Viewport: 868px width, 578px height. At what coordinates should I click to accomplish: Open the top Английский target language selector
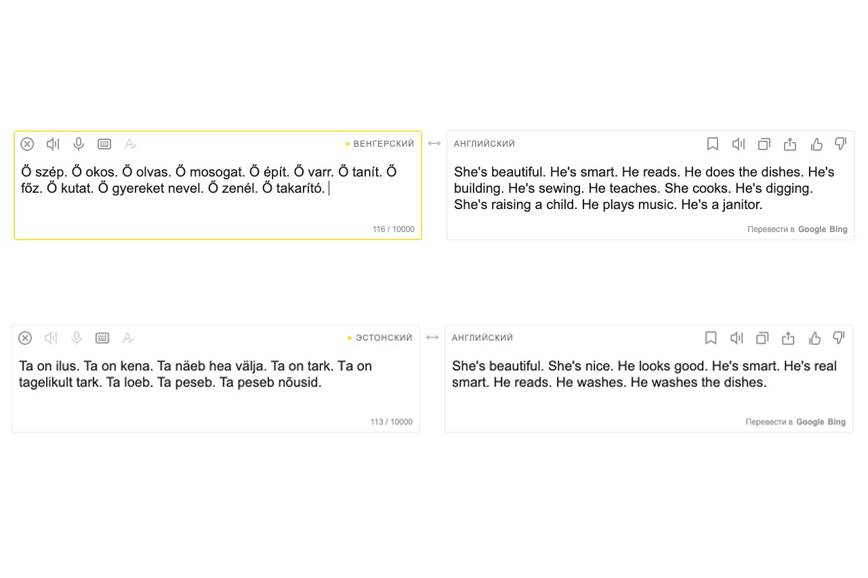pos(484,144)
